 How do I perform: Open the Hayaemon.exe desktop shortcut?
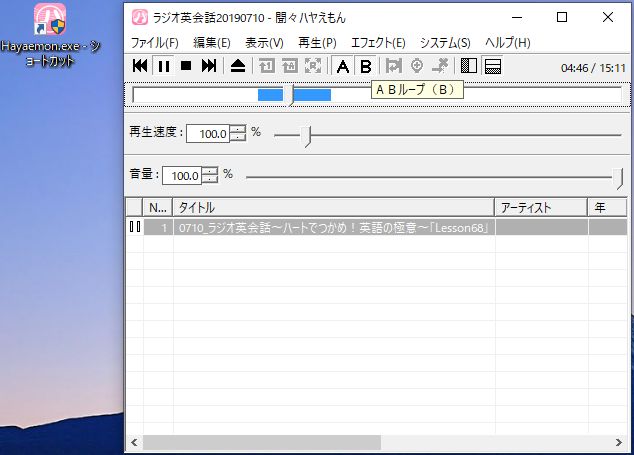pos(50,36)
